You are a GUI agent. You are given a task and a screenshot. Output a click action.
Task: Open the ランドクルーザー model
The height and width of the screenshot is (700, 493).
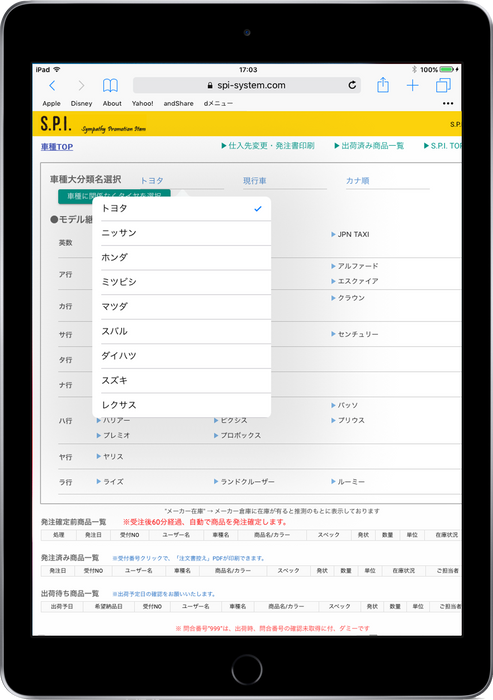click(x=244, y=482)
